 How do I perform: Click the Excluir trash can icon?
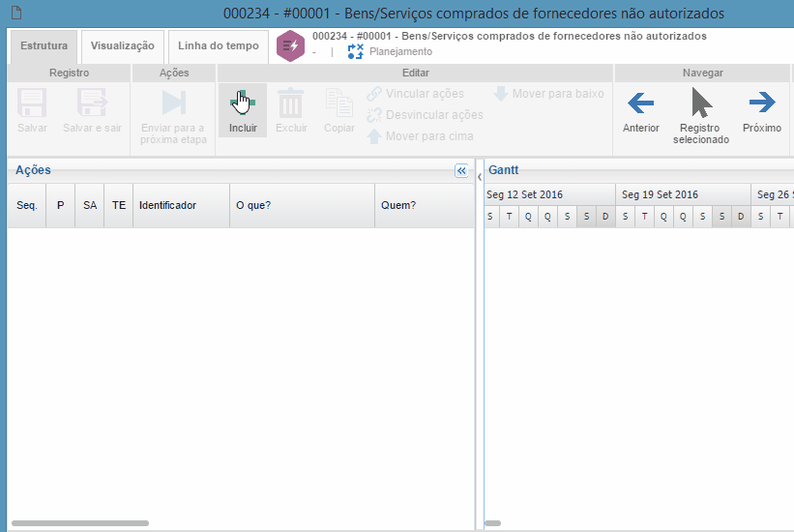(291, 104)
